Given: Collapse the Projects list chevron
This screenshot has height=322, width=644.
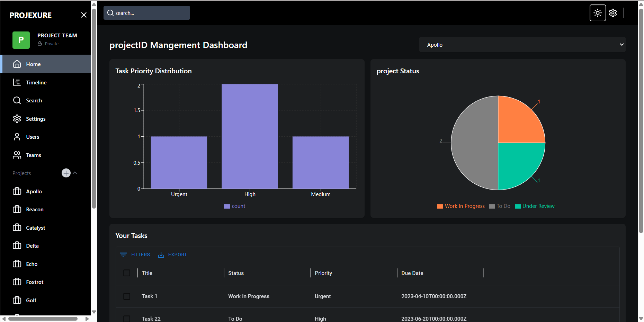Looking at the screenshot, I should coord(75,173).
